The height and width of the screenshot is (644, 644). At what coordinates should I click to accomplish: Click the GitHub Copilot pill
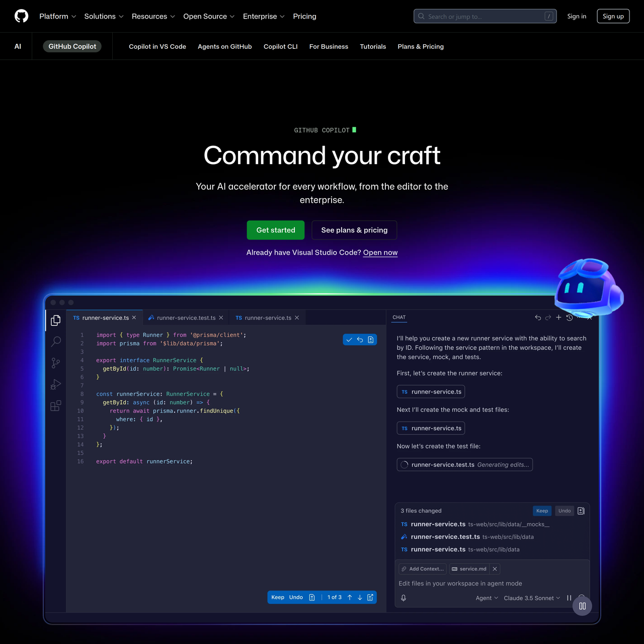pos(72,46)
